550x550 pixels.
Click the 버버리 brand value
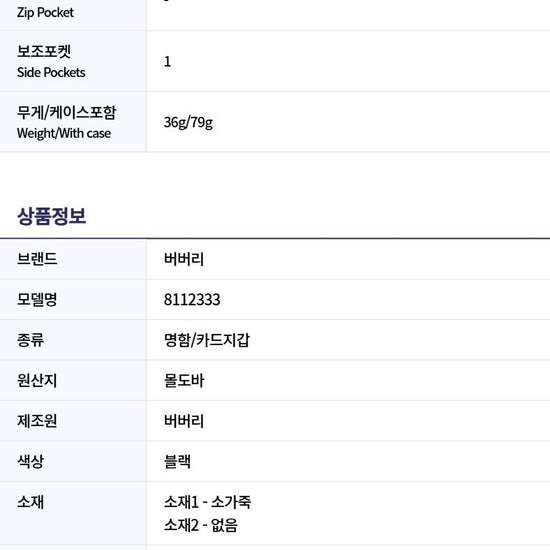[x=184, y=259]
